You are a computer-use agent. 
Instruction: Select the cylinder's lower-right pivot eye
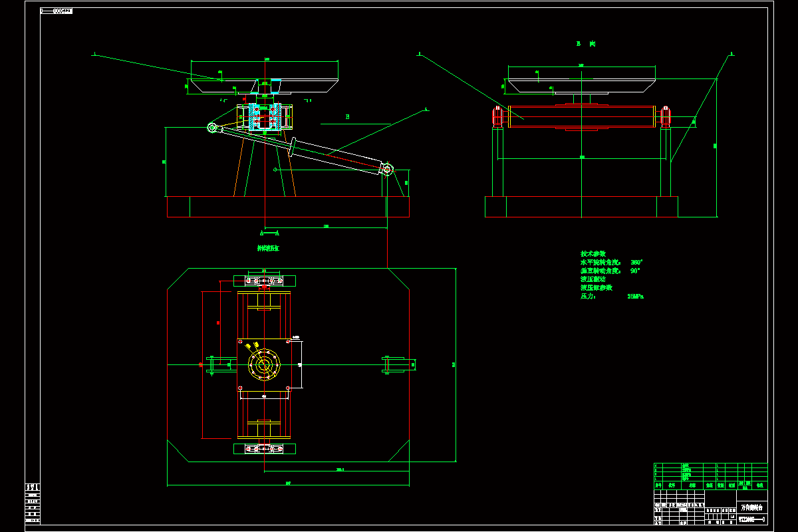387,170
